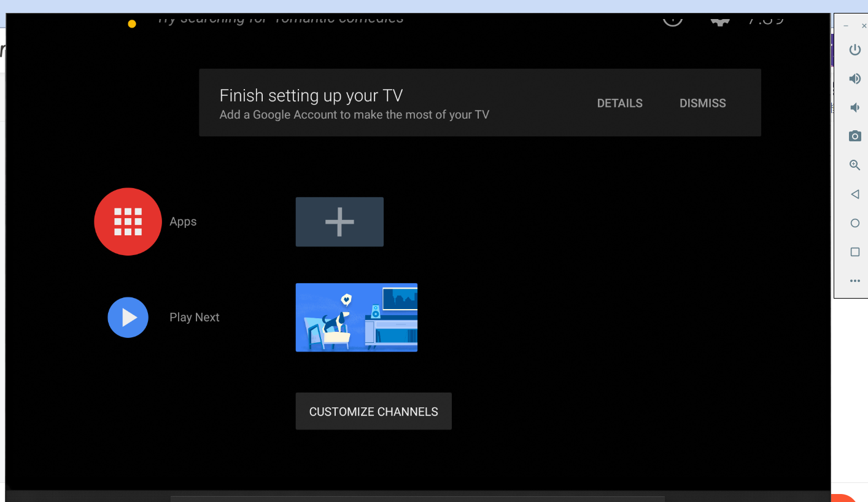The width and height of the screenshot is (868, 502).
Task: Click 'Finish setting up your TV' heading
Action: (x=311, y=96)
